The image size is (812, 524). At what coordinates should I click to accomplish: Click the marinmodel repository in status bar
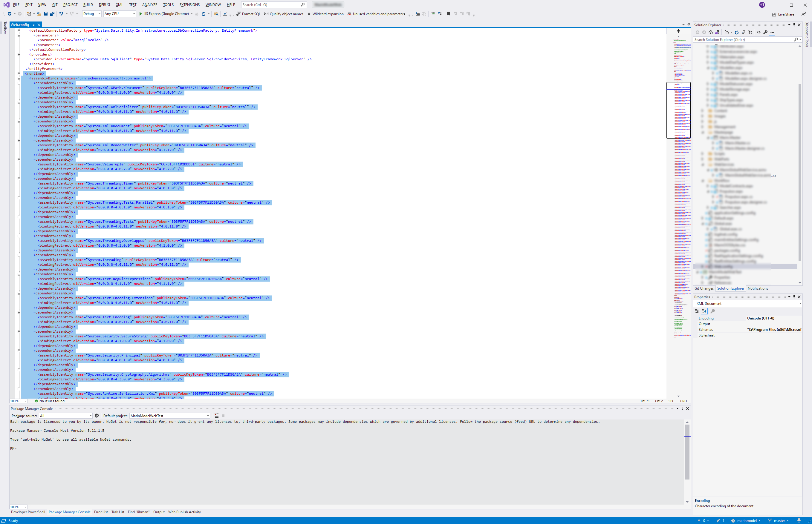point(746,521)
